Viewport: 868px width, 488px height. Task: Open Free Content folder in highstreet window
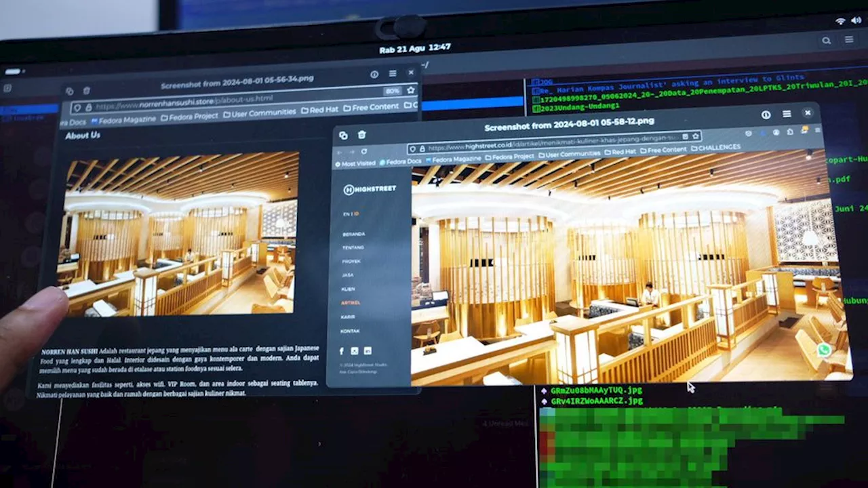(x=663, y=150)
